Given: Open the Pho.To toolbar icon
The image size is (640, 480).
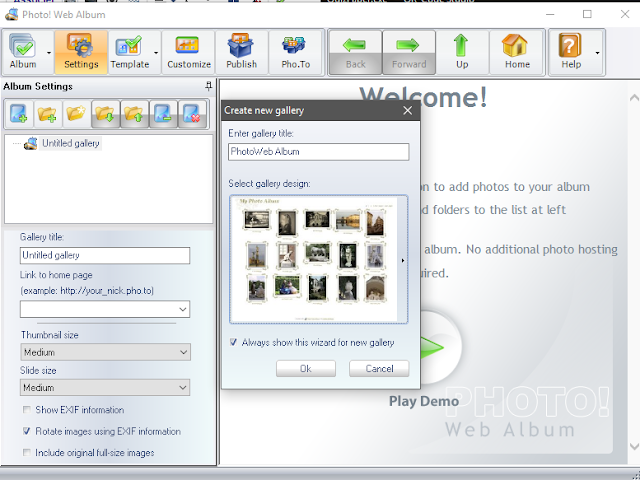Looking at the screenshot, I should [x=296, y=52].
